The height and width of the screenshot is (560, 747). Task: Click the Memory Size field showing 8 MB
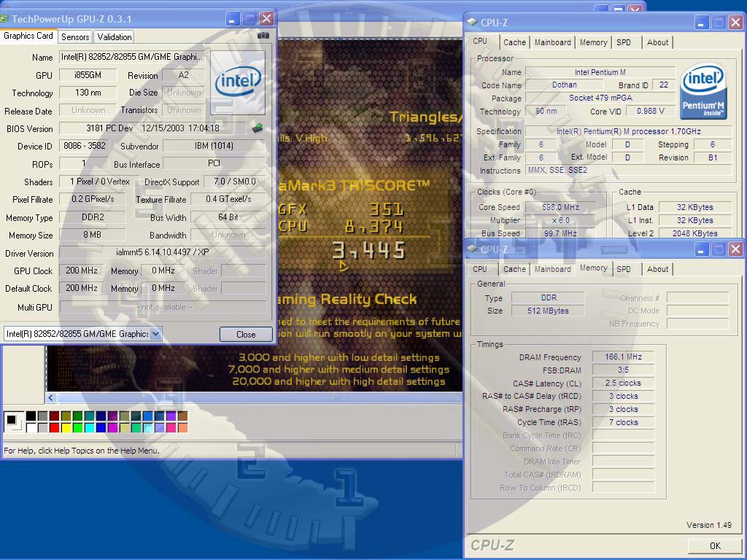coord(93,235)
